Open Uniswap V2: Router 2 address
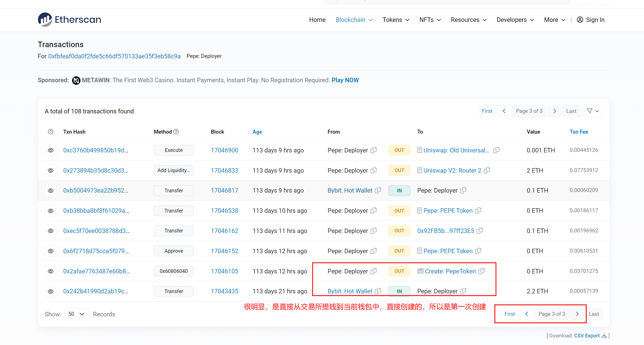 click(452, 170)
